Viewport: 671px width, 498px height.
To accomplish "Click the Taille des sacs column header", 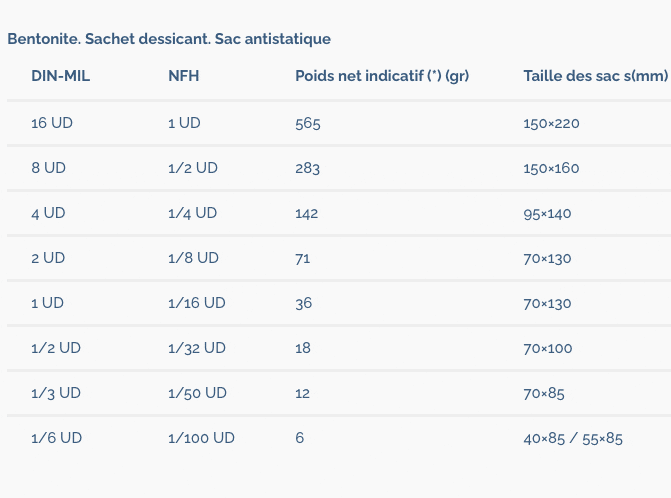I will click(595, 76).
